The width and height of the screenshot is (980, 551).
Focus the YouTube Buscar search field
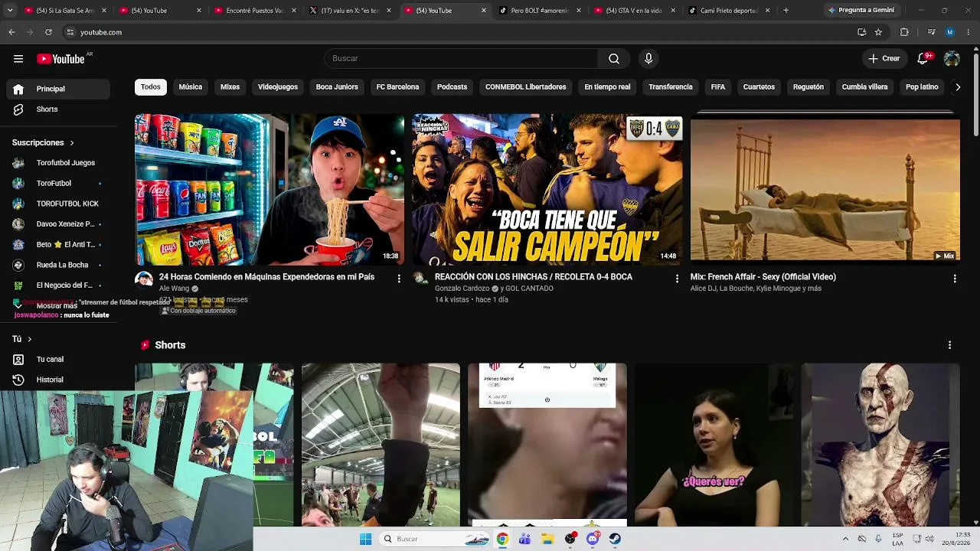[462, 59]
